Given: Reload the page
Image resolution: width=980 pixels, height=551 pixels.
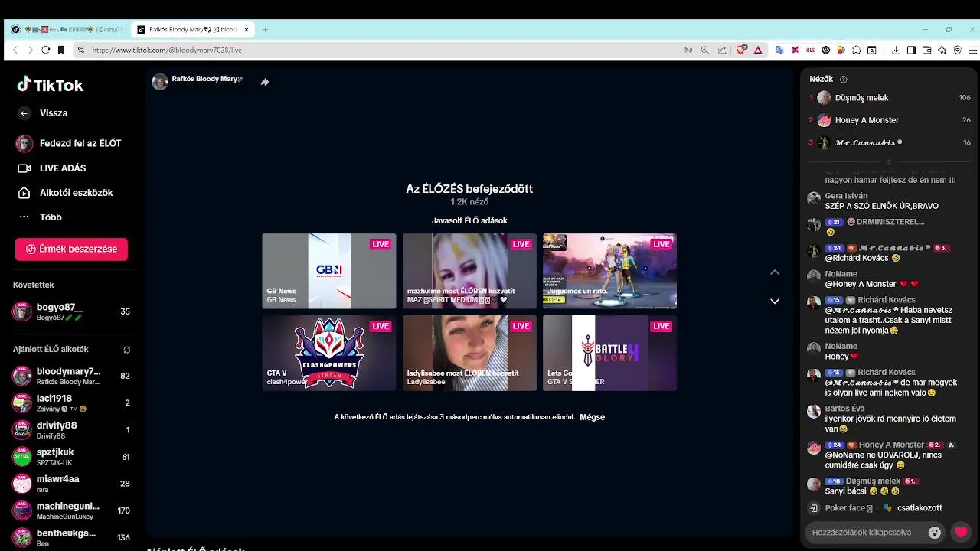Looking at the screenshot, I should [x=46, y=50].
